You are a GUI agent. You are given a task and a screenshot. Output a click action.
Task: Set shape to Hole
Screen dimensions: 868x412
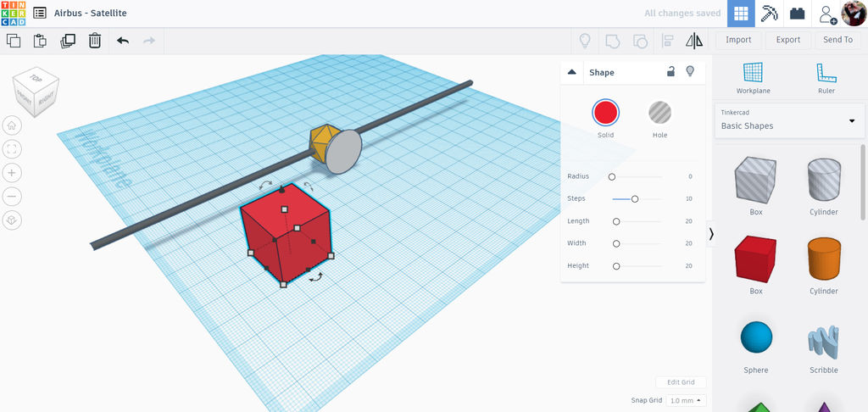659,113
